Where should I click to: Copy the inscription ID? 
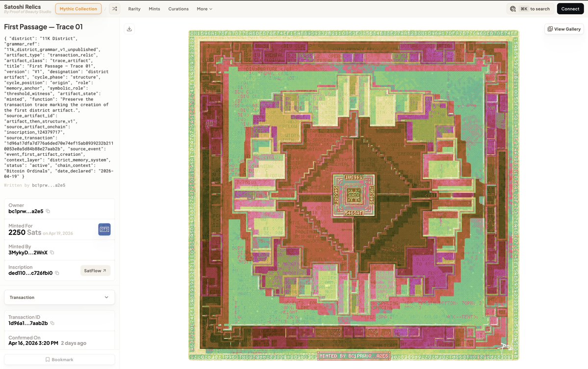coord(57,273)
